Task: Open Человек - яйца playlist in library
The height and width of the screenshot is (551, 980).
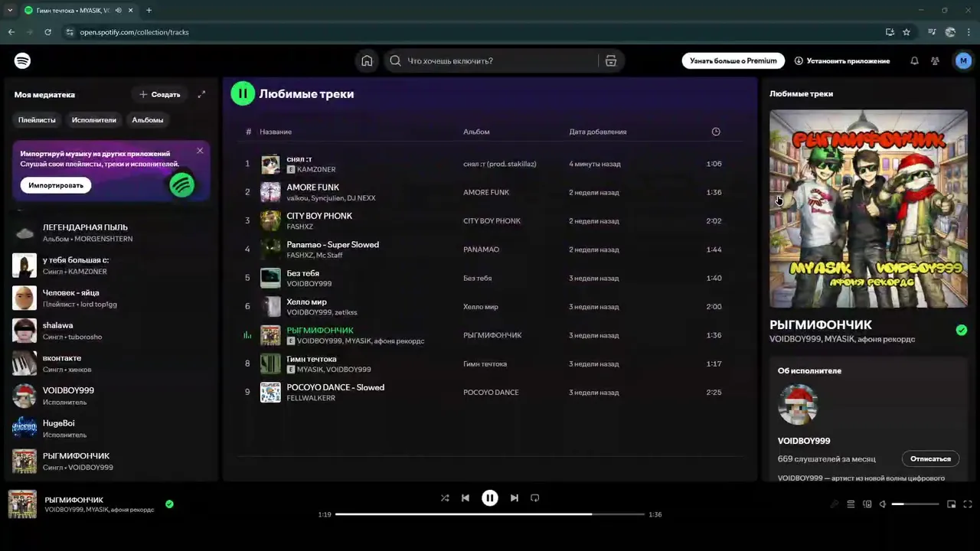Action: (111, 298)
